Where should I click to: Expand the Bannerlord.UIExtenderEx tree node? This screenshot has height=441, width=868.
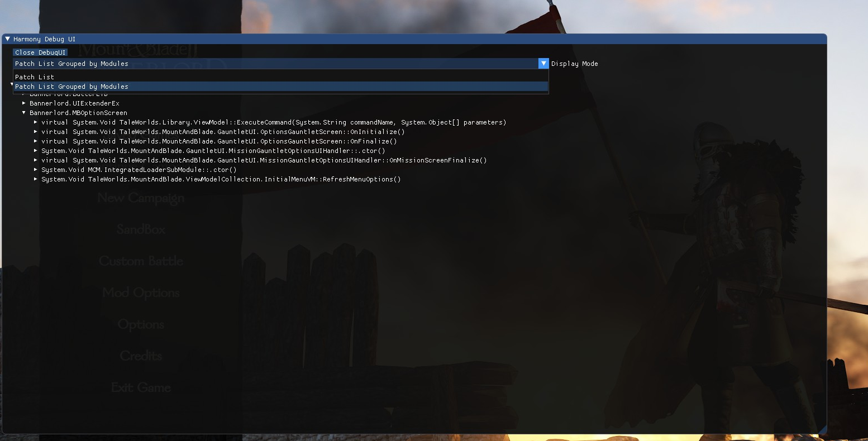[24, 103]
